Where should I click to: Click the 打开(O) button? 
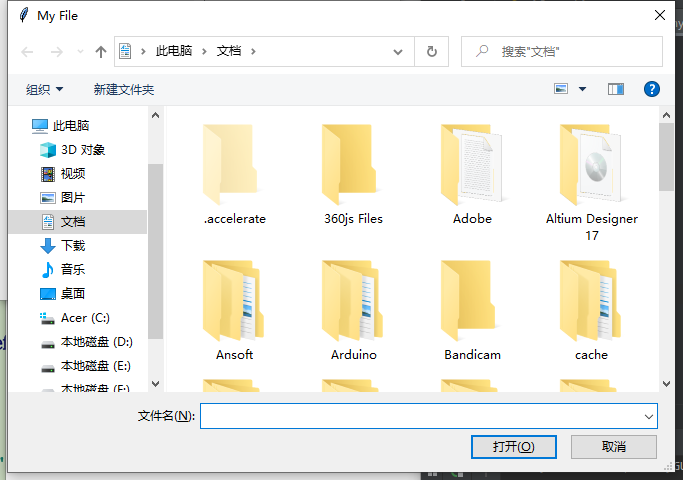(x=514, y=447)
